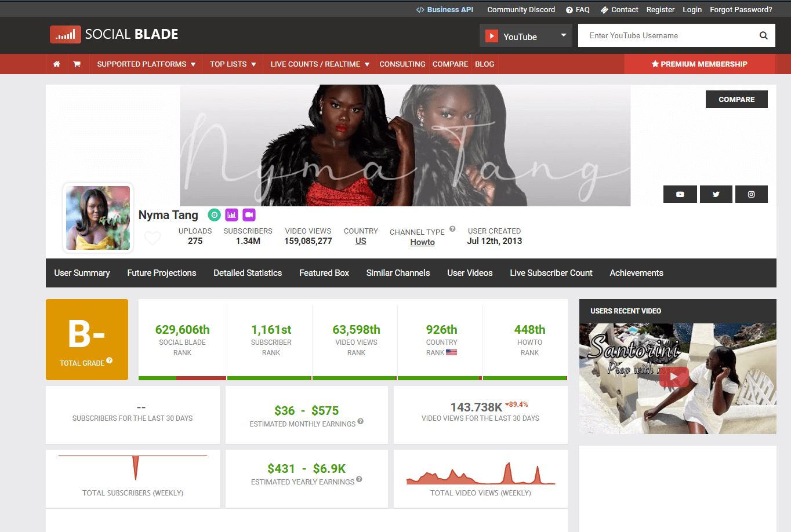Open the shopping cart icon

click(x=78, y=64)
